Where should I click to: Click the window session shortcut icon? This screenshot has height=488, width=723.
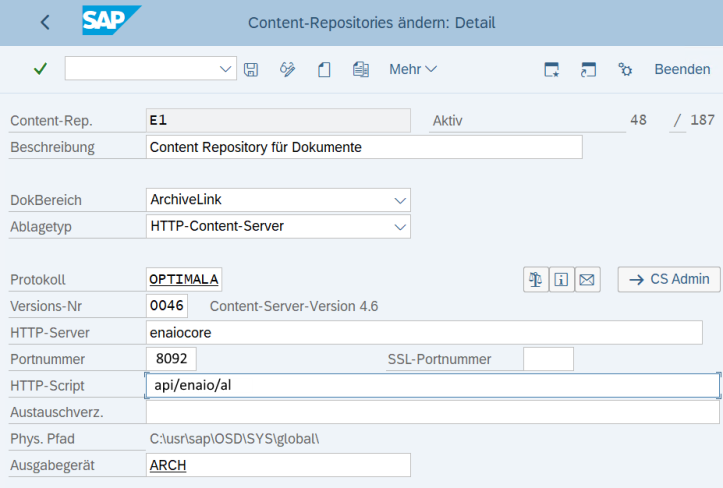(x=588, y=69)
